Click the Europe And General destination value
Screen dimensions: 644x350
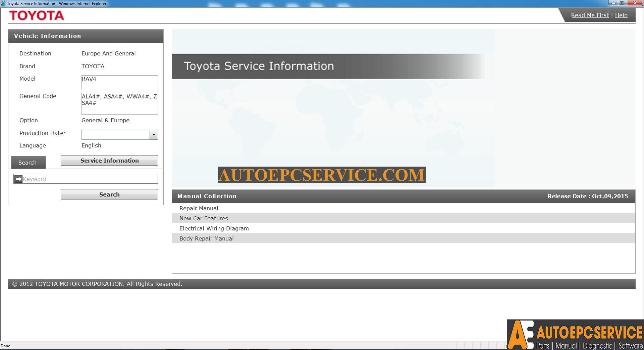(x=108, y=53)
